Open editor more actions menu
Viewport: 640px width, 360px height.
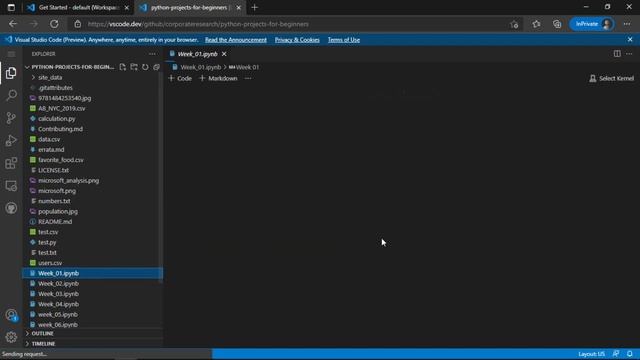tap(629, 54)
